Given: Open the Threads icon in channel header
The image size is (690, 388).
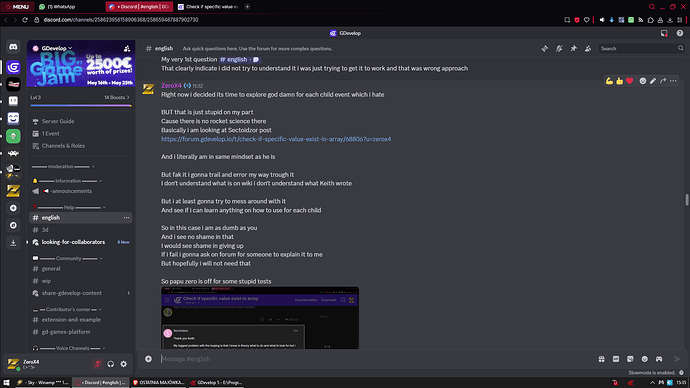Looking at the screenshot, I should [x=545, y=49].
